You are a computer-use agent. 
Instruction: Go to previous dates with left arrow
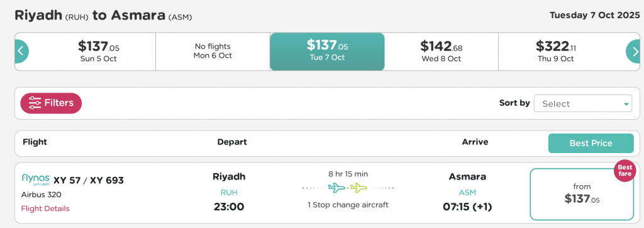pyautogui.click(x=21, y=52)
